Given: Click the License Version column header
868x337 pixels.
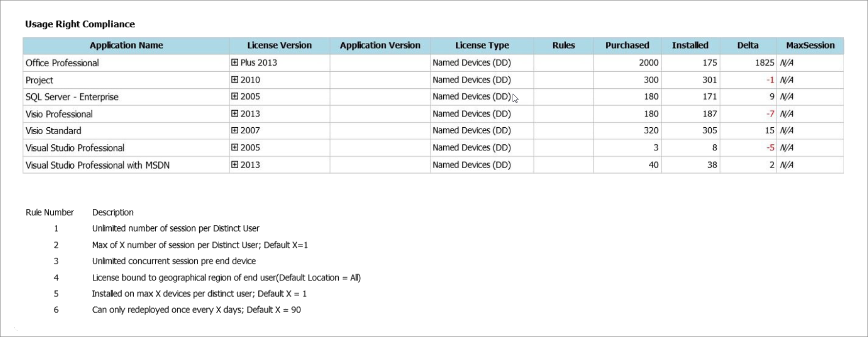Looking at the screenshot, I should point(279,45).
